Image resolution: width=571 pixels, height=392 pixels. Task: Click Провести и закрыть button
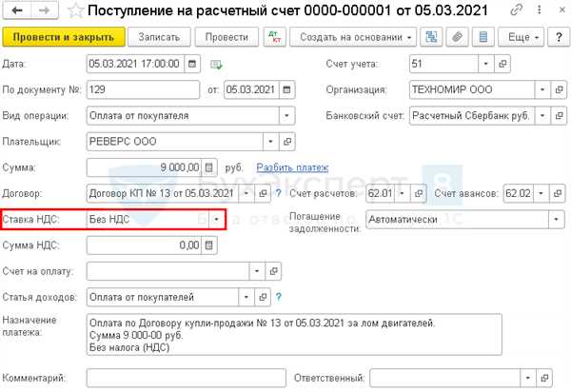[x=64, y=37]
